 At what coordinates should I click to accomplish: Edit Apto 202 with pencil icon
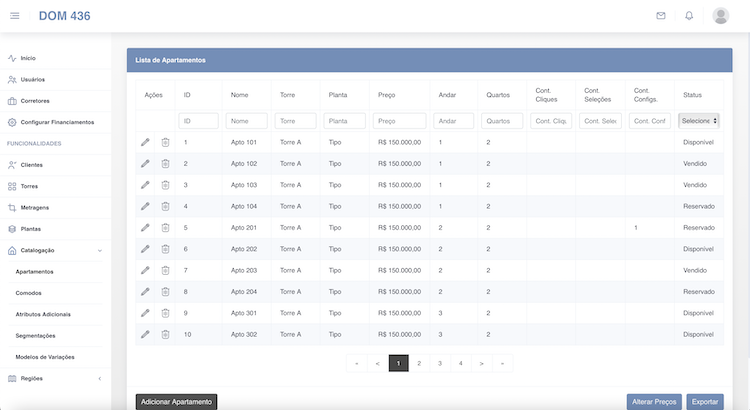[x=145, y=249]
